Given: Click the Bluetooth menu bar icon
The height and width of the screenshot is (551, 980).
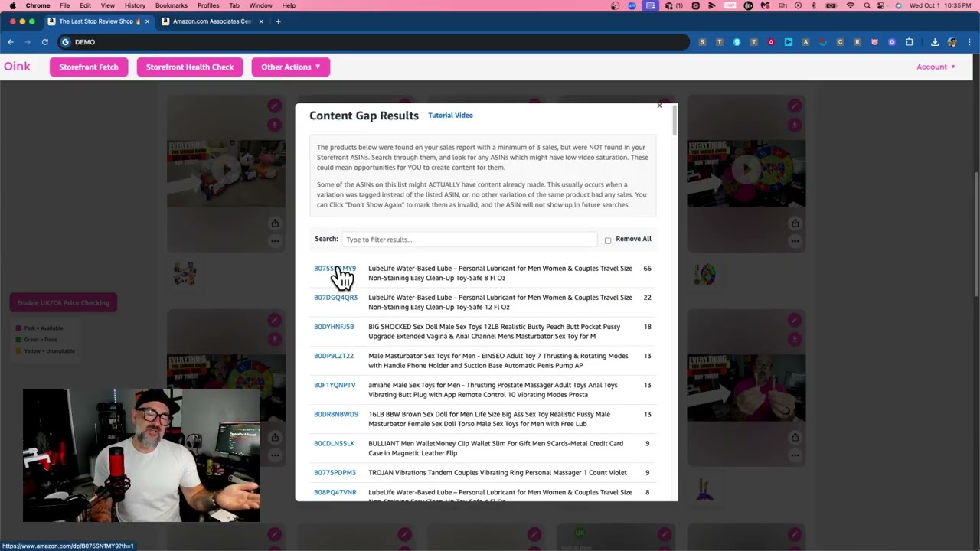Looking at the screenshot, I should click(x=813, y=5).
